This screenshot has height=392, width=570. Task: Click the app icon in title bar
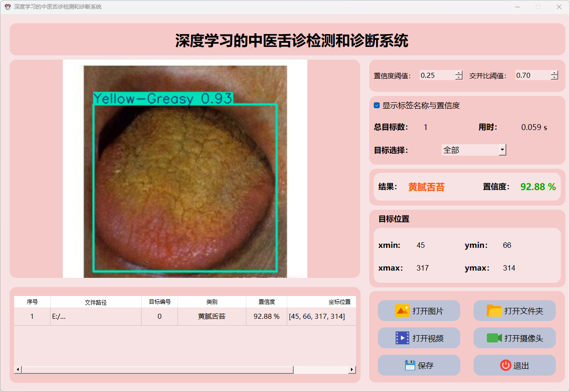tap(7, 7)
